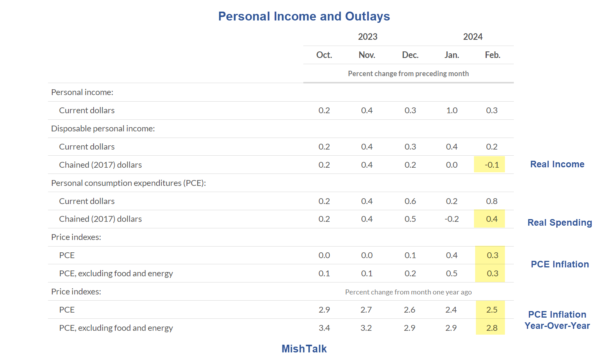This screenshot has width=609, height=364.
Task: Select the Oct. column header
Action: (324, 55)
